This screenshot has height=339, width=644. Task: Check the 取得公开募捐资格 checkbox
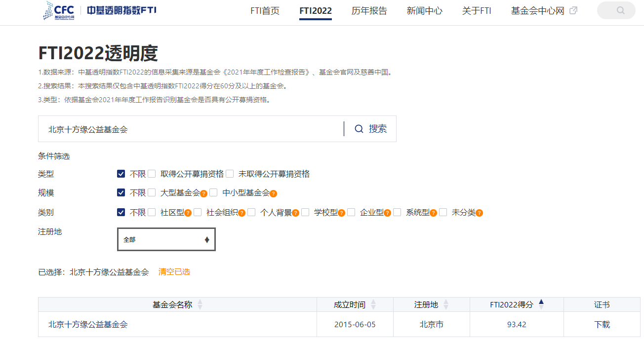[152, 174]
